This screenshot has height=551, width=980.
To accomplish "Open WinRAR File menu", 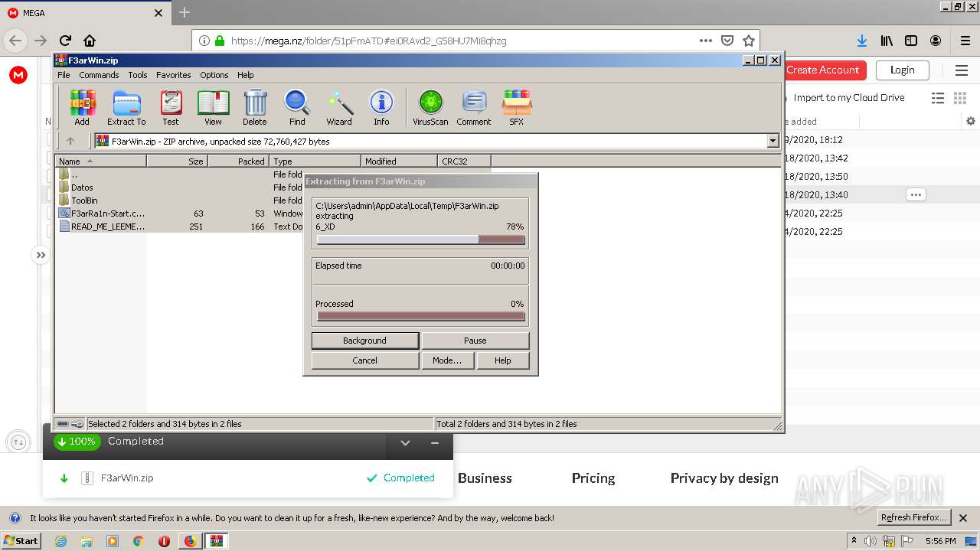I will point(64,75).
